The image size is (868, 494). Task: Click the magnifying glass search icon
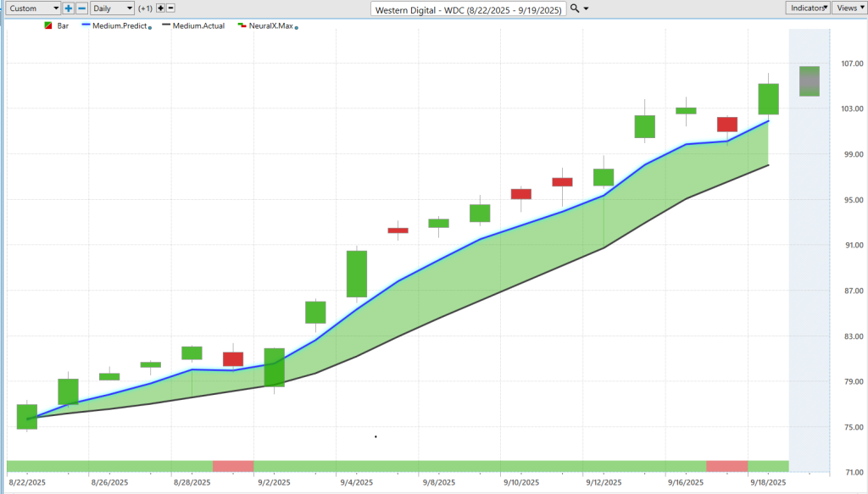tap(575, 8)
